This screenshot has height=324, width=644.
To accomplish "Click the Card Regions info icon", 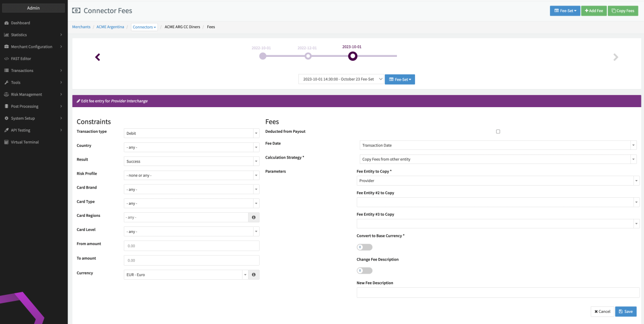I will pyautogui.click(x=254, y=217).
